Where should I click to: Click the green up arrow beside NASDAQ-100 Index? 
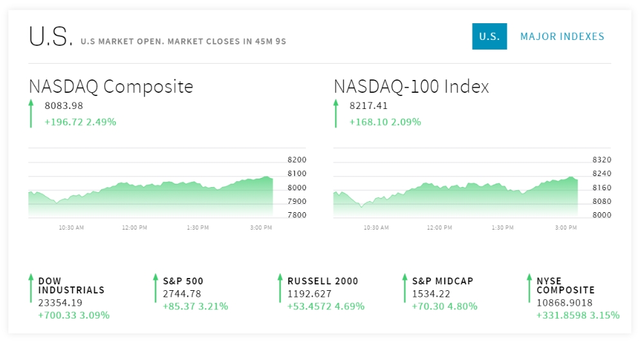coord(336,113)
